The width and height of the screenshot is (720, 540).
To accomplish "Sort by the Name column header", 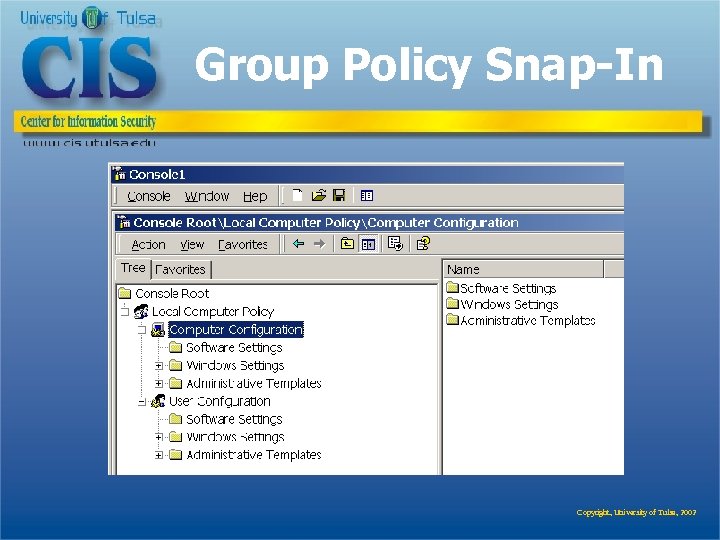I will pyautogui.click(x=523, y=270).
